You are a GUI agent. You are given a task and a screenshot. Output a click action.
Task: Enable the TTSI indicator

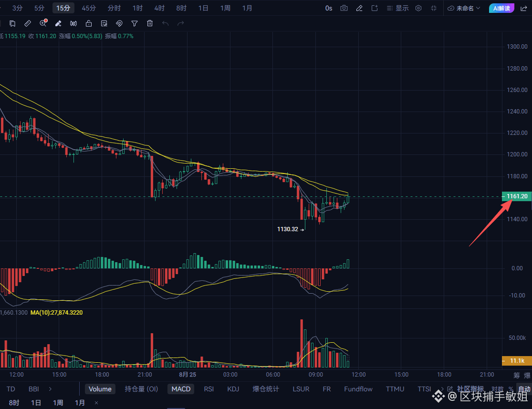pyautogui.click(x=424, y=389)
